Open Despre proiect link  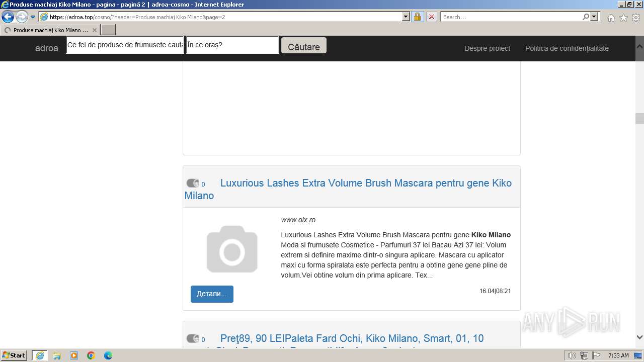tap(487, 48)
